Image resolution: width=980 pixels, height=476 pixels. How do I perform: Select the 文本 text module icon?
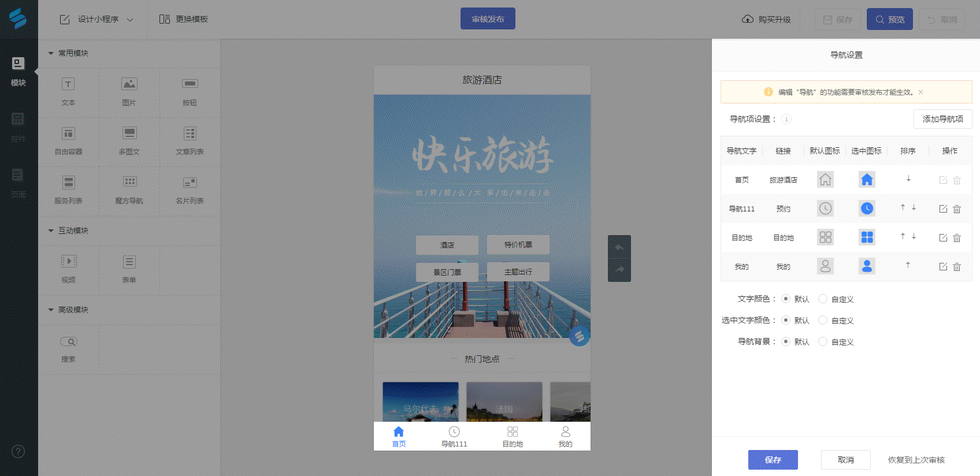point(68,84)
